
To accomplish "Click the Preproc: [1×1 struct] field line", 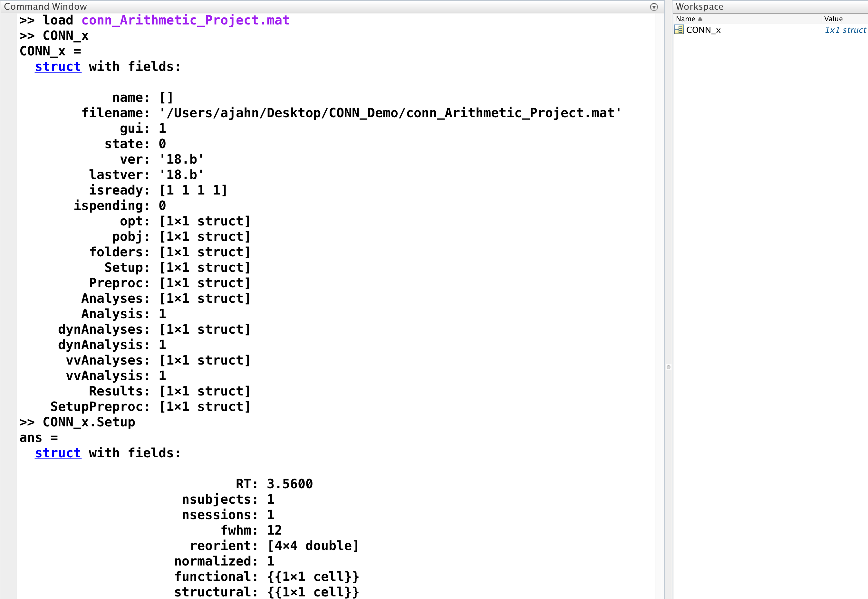I will click(170, 283).
